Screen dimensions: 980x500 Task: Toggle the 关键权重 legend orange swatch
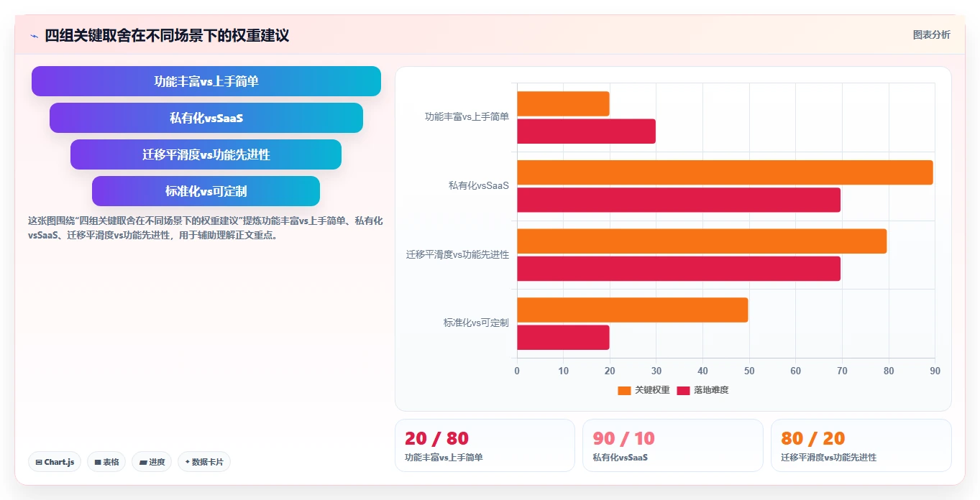click(x=624, y=390)
